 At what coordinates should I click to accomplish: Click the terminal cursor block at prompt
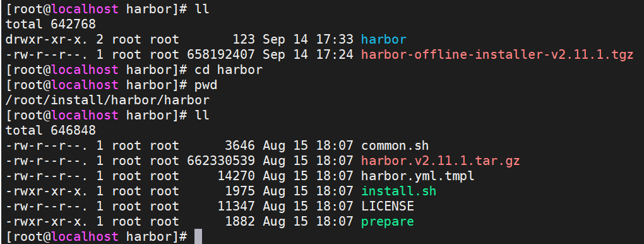click(x=198, y=236)
